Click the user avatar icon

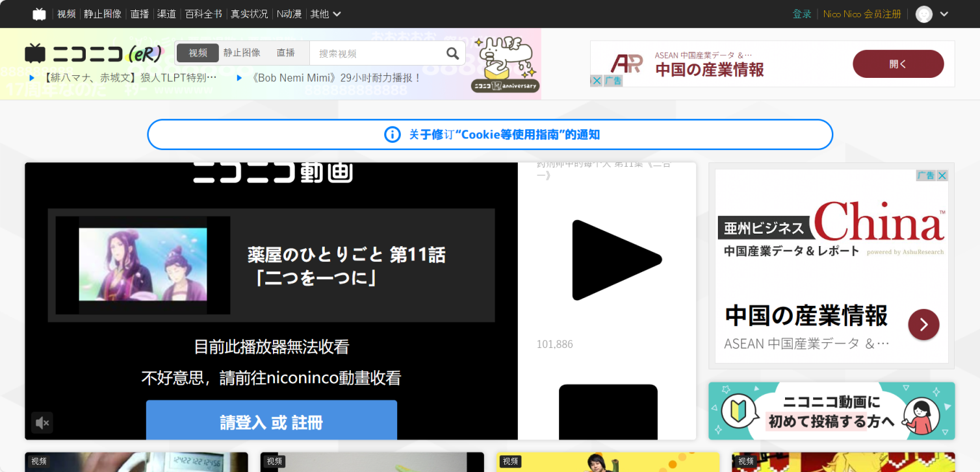[923, 14]
